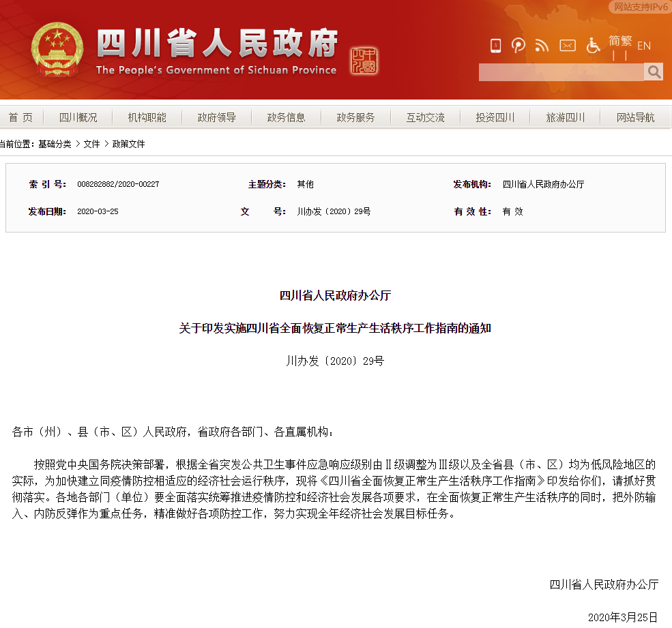This screenshot has width=672, height=628.
Task: Click the red seal stamp icon
Action: (x=364, y=61)
